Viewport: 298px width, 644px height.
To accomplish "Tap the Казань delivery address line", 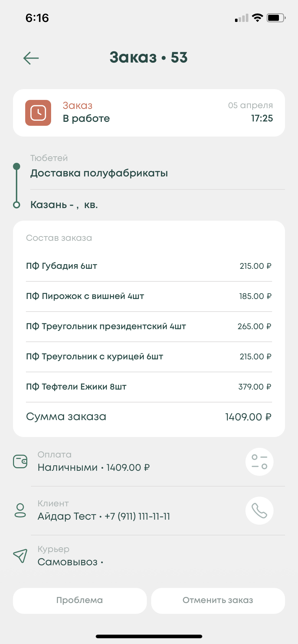I will point(64,205).
